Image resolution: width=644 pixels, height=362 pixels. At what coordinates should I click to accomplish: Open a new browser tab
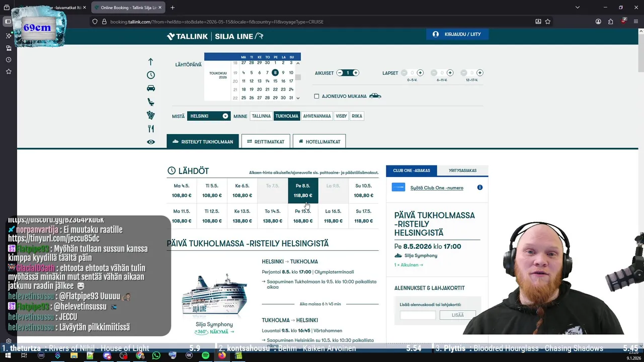(173, 8)
